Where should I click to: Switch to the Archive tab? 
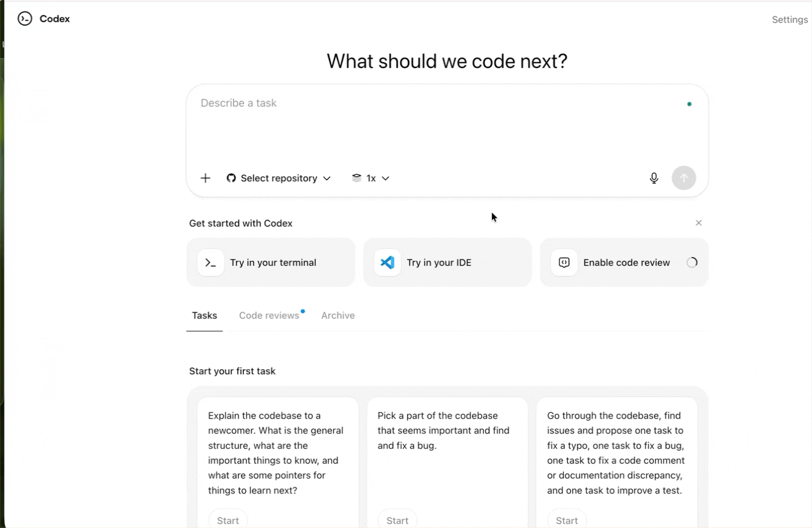pyautogui.click(x=338, y=315)
